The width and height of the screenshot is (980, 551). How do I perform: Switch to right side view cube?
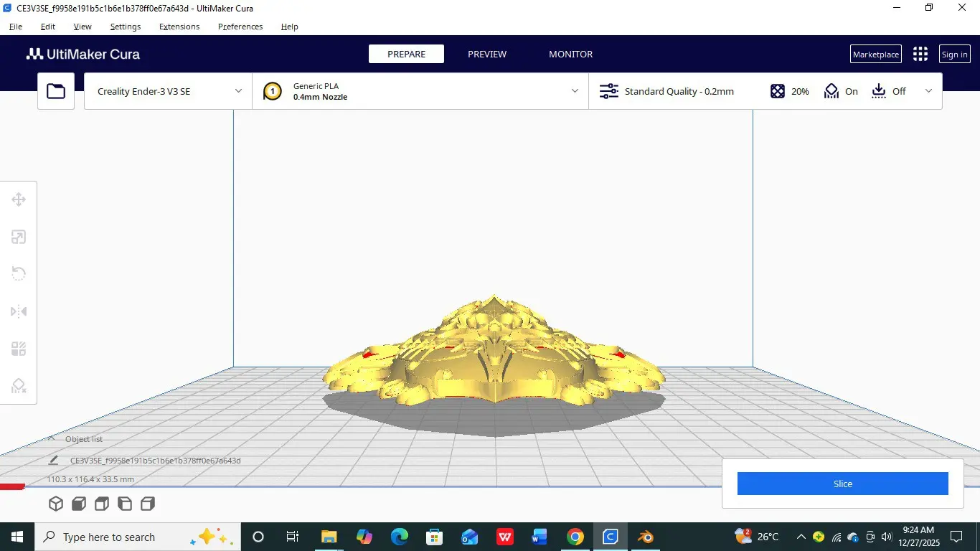coord(148,504)
